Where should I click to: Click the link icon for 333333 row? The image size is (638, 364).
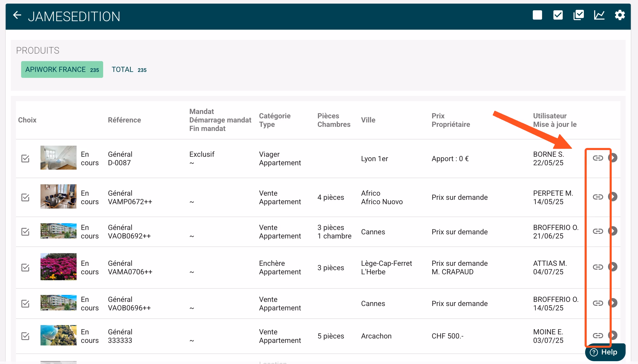pos(598,336)
